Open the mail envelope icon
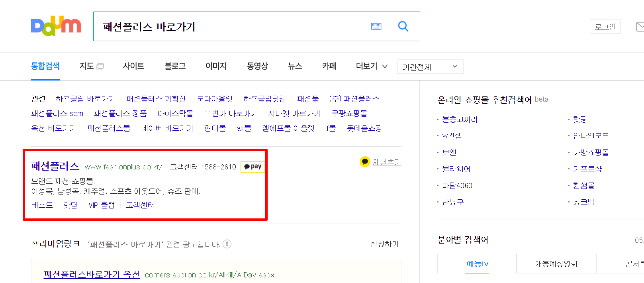644x283 pixels. tap(640, 27)
